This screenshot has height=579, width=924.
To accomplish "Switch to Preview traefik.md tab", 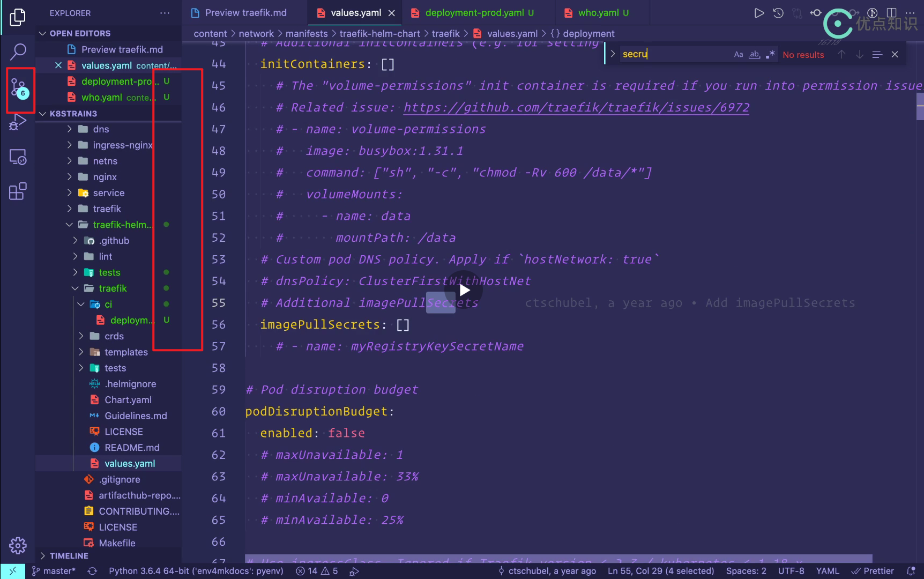I will pos(245,13).
